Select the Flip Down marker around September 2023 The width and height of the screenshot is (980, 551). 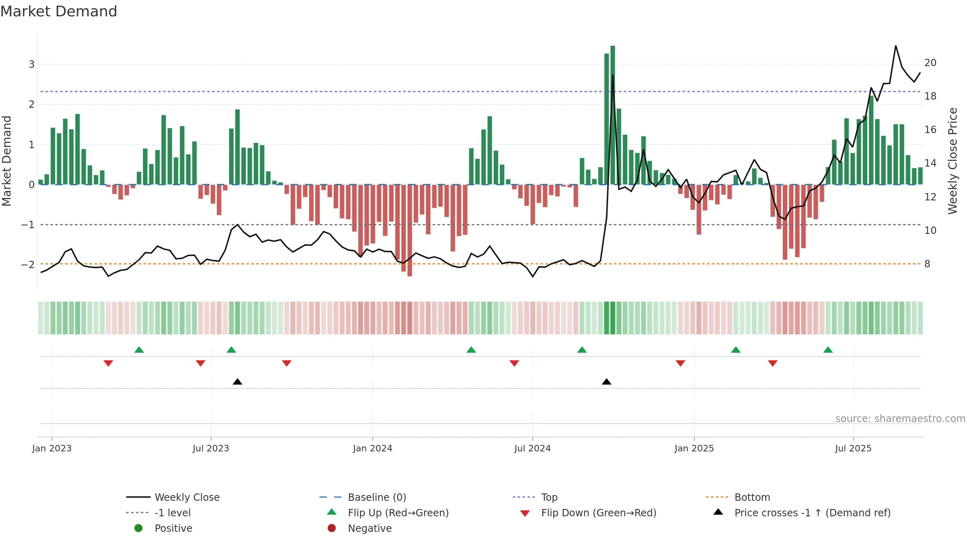pos(287,363)
